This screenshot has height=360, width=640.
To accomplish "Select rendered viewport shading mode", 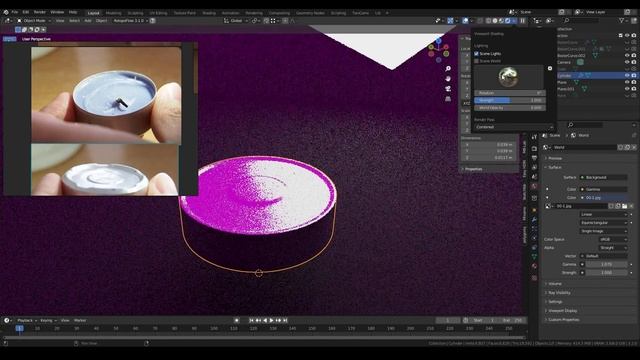I will (x=508, y=20).
